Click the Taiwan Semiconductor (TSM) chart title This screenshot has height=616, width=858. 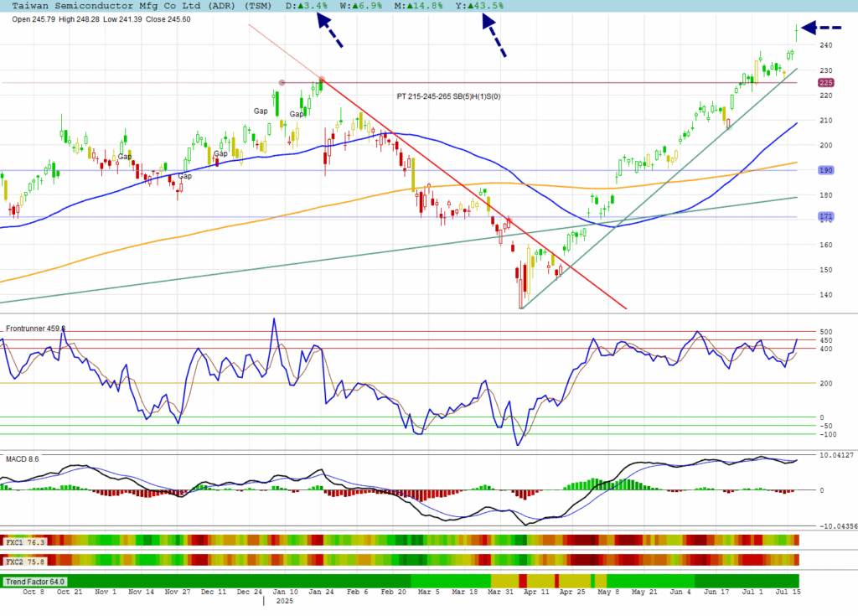tap(142, 6)
